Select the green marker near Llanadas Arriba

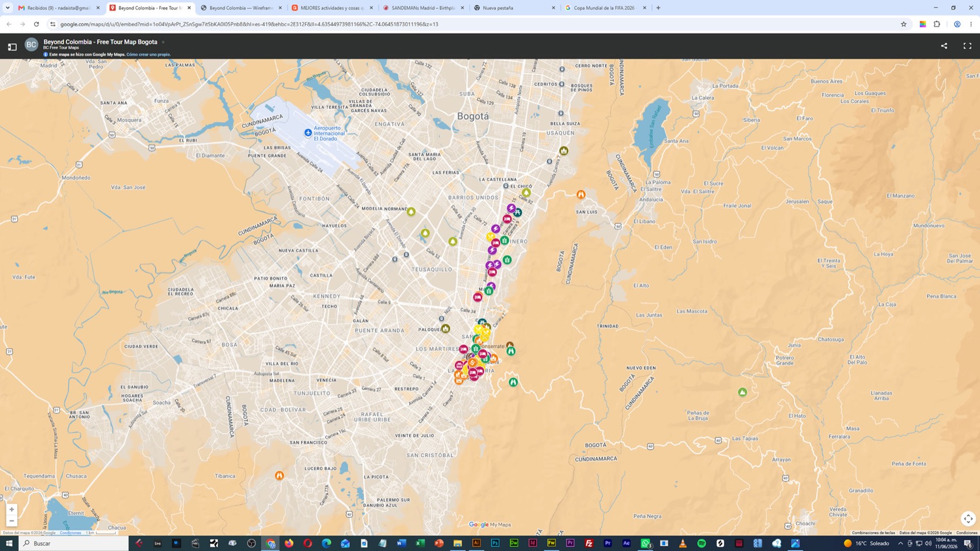(742, 392)
